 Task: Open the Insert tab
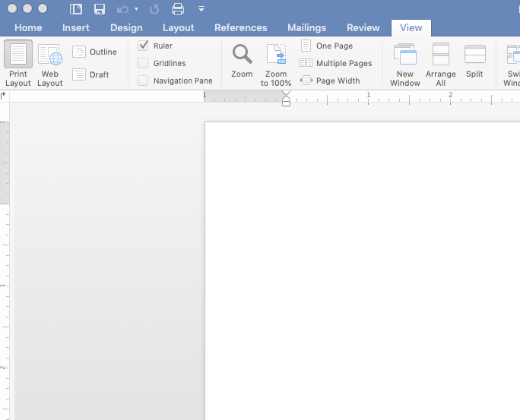point(76,28)
